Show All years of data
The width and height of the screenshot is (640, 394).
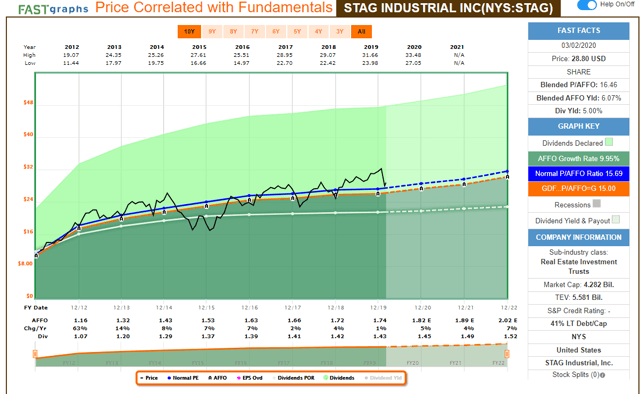361,31
